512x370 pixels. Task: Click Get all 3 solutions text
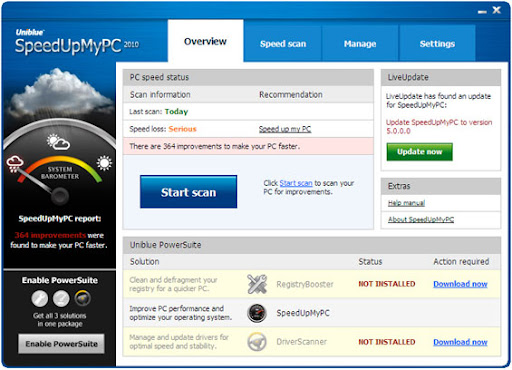point(60,320)
